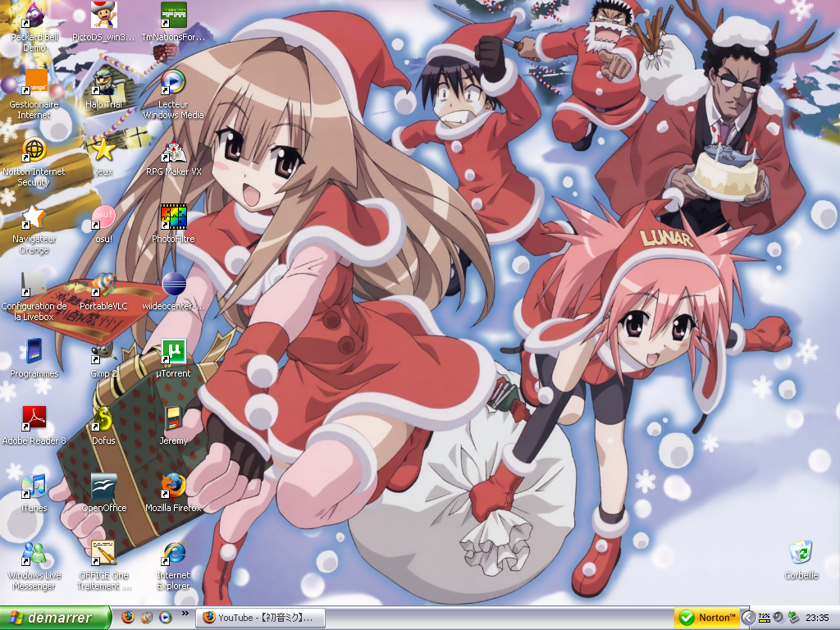
Task: Launch the Halo Trial game shortcut
Action: point(103,89)
